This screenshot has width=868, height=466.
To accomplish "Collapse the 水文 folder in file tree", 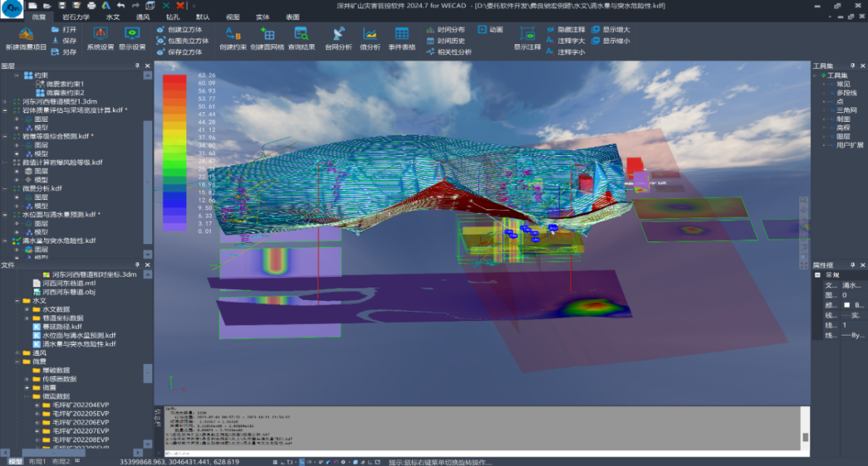I will [17, 300].
